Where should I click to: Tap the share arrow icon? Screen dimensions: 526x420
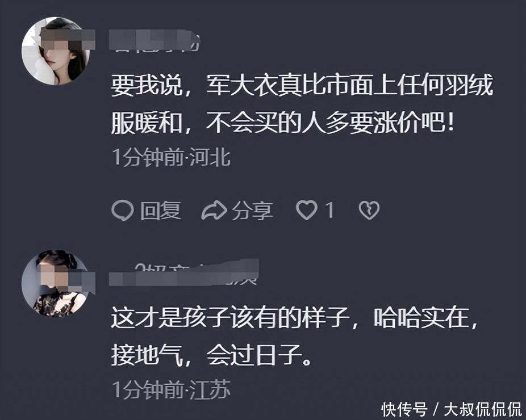[214, 210]
